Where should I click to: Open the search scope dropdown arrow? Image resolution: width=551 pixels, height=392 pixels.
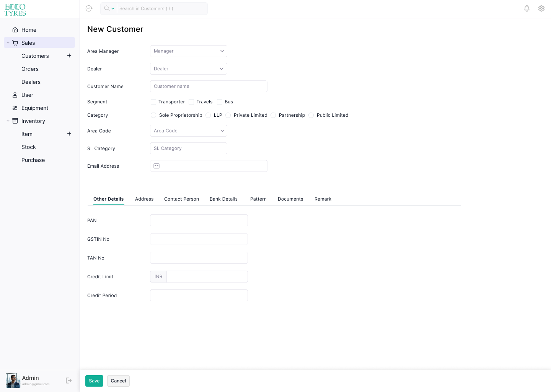pos(113,8)
